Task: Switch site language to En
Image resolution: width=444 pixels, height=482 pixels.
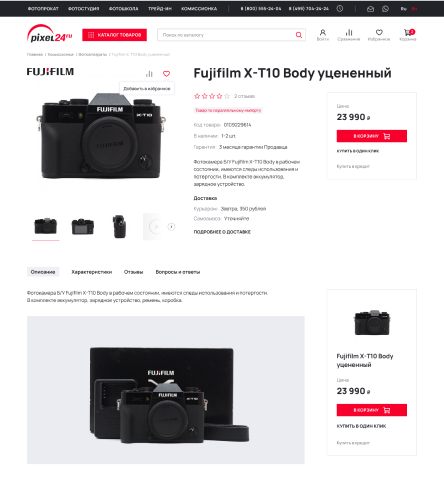Action: 414,9
